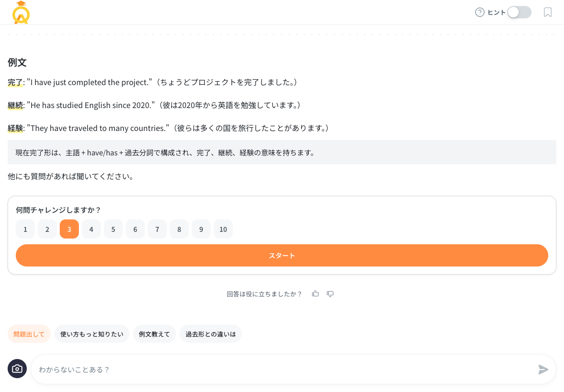Select the number 7 option
Screen dimensions: 564x392
point(157,229)
